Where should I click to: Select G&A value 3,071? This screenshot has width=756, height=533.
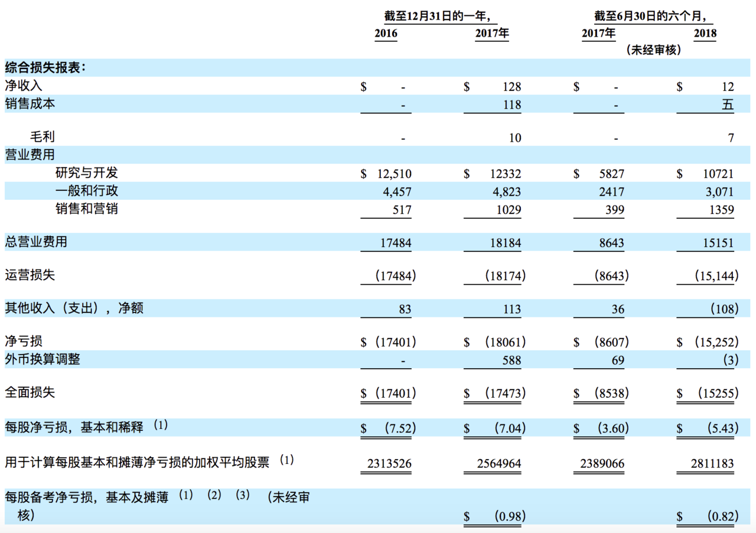719,192
